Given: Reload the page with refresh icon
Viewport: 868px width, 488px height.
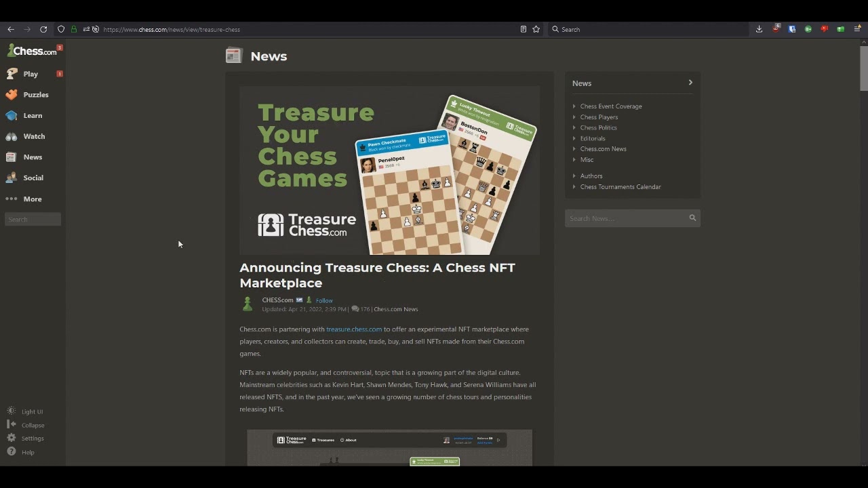Looking at the screenshot, I should 43,29.
